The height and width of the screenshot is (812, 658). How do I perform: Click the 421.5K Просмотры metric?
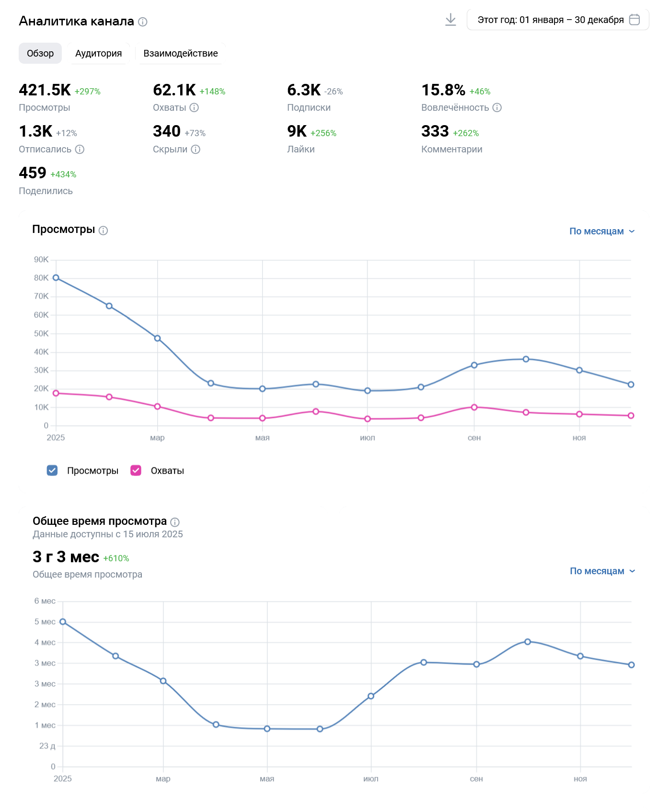(x=45, y=90)
